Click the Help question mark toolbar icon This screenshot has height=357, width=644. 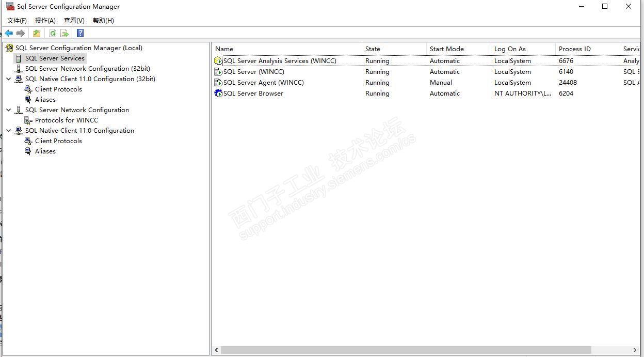pos(80,33)
